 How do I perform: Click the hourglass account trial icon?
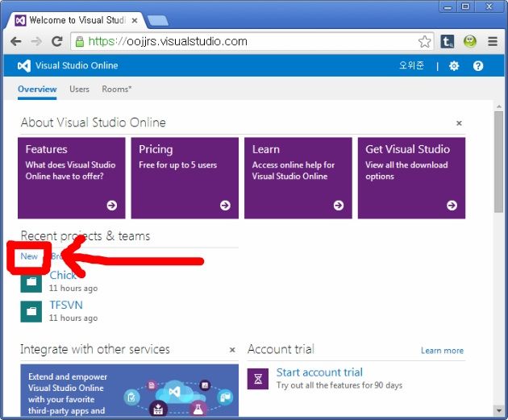tap(258, 379)
